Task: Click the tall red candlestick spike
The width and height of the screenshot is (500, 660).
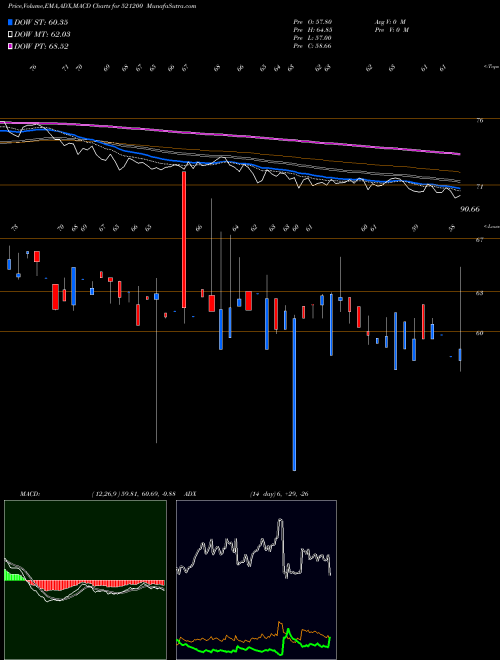Action: 184,240
